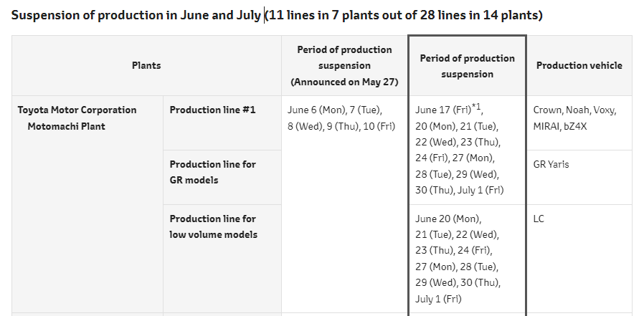
Task: Select the "Production line #1" cell
Action: [x=212, y=110]
